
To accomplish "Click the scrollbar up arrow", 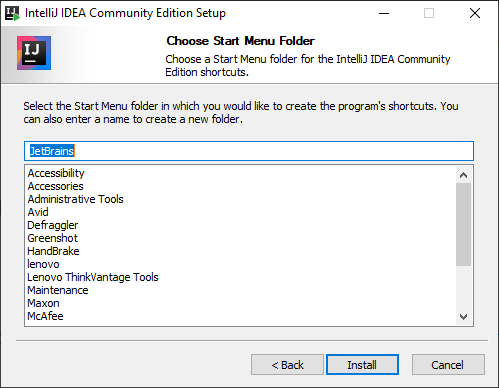I will 463,175.
